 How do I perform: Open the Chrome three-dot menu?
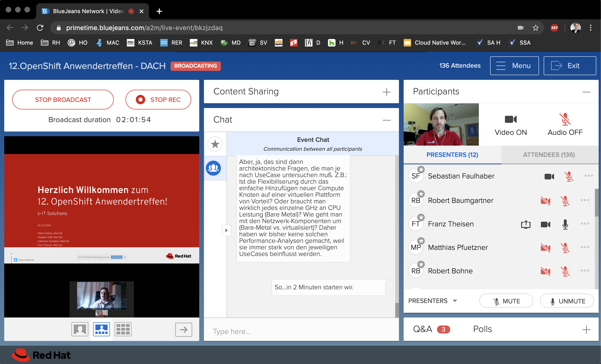[x=590, y=27]
